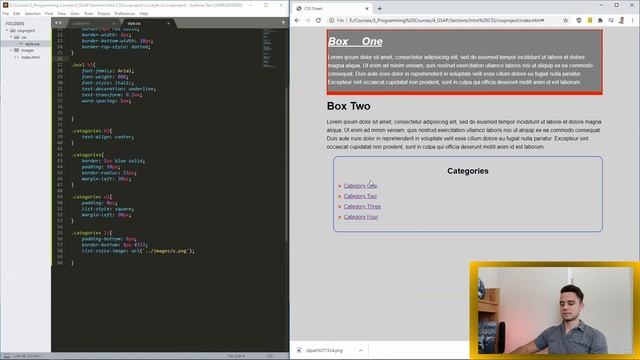Click the Sublime minimap preview
640x360 pixels.
click(269, 48)
